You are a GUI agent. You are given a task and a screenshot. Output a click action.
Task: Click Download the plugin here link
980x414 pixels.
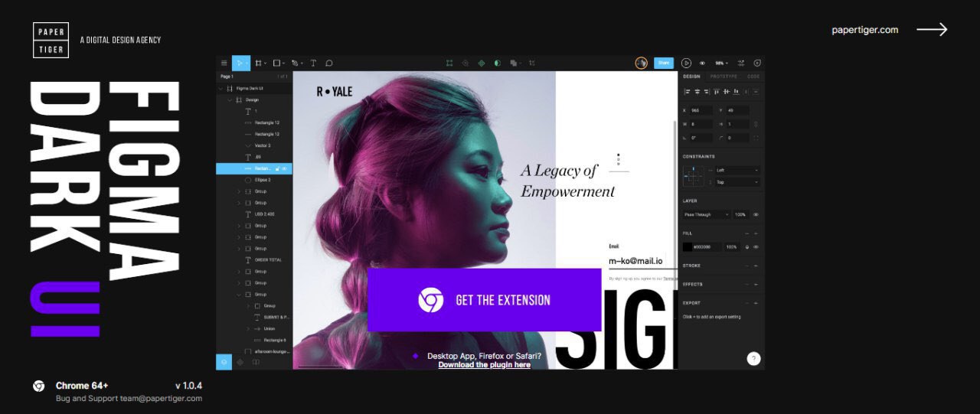484,365
